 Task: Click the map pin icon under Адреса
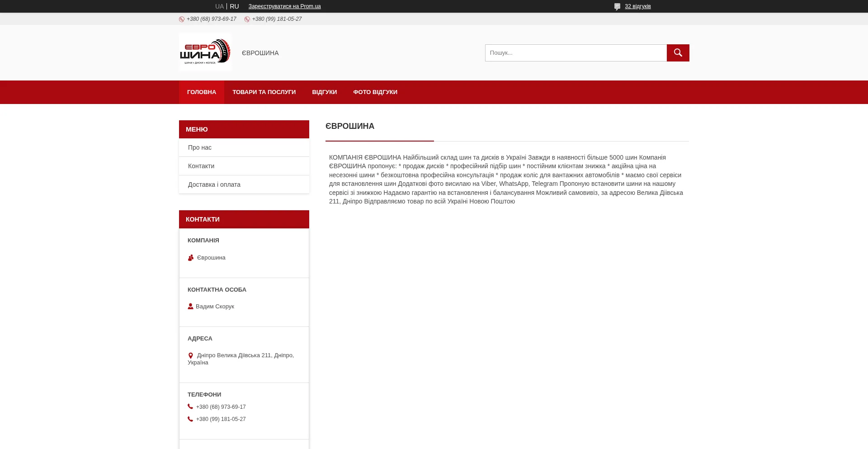click(x=191, y=356)
